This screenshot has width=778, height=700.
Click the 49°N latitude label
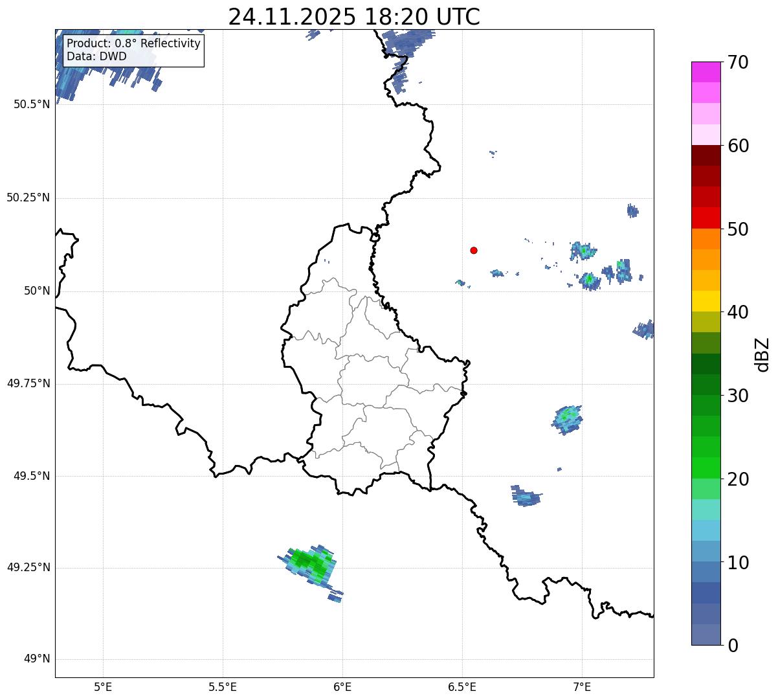[36, 659]
